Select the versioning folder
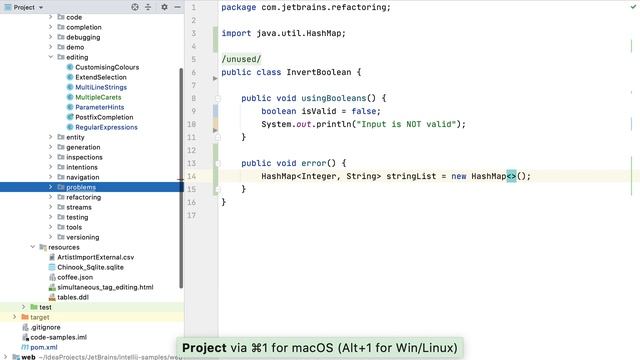The height and width of the screenshot is (360, 640). point(82,237)
